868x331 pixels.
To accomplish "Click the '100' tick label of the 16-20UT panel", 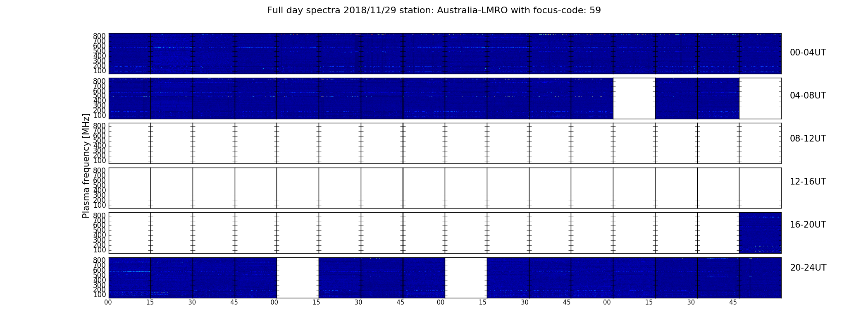I will pos(100,250).
